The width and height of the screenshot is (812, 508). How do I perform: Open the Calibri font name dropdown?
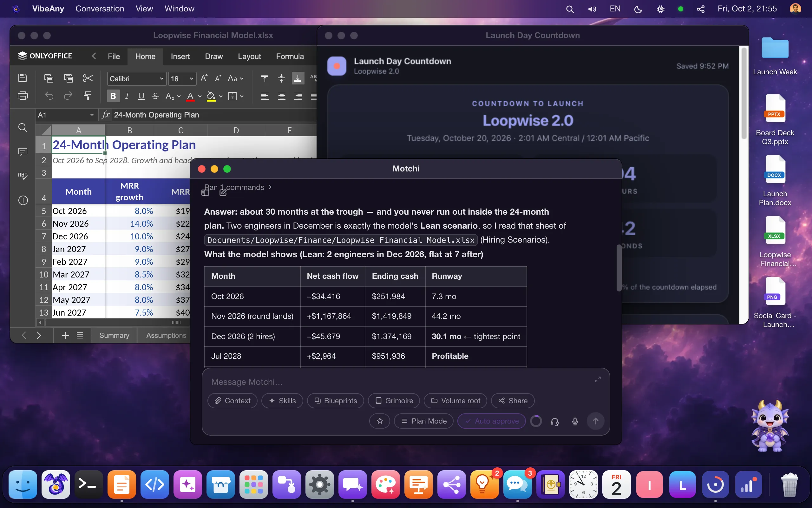161,79
